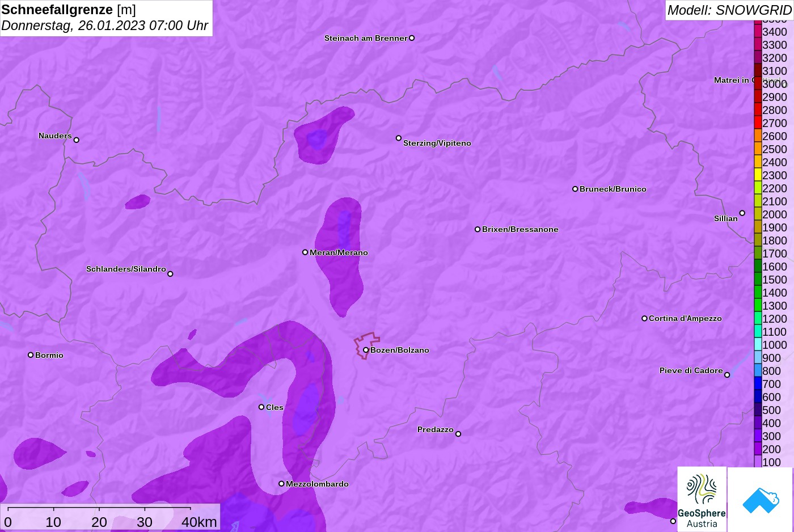Click the "Modell: SNOWGRID" label

[x=729, y=10]
